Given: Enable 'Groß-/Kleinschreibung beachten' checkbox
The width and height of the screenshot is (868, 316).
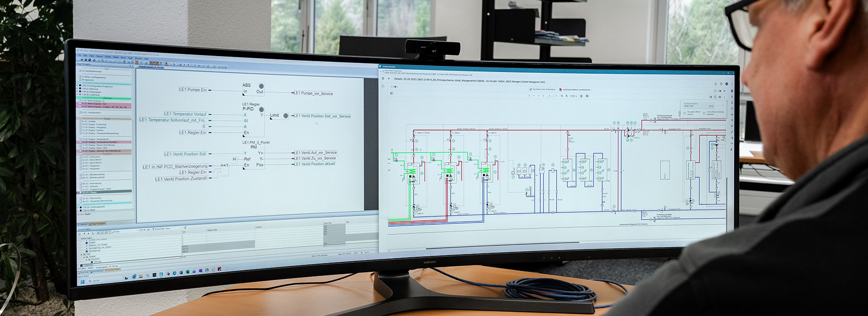Looking at the screenshot, I should click(704, 113).
